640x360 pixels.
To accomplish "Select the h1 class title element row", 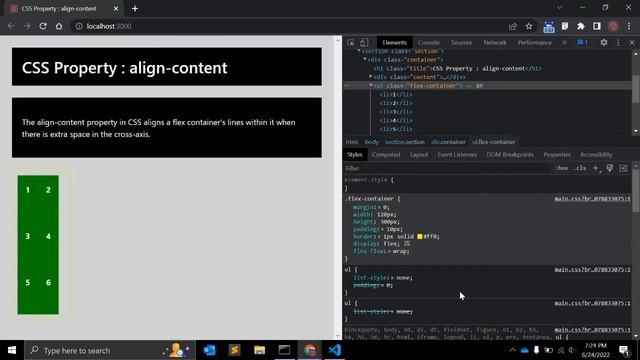I will coord(457,68).
